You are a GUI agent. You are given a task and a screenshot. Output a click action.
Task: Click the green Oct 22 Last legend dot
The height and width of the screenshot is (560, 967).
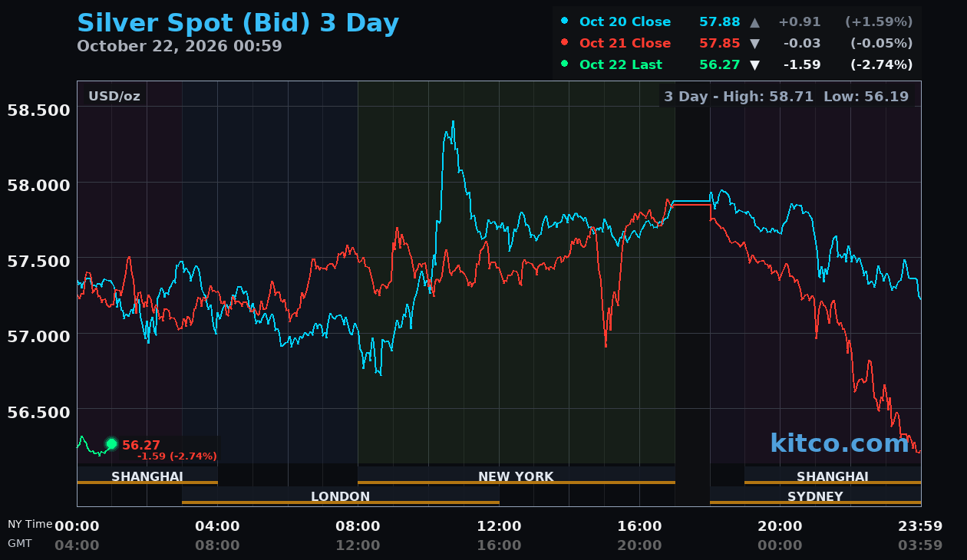[x=565, y=64]
